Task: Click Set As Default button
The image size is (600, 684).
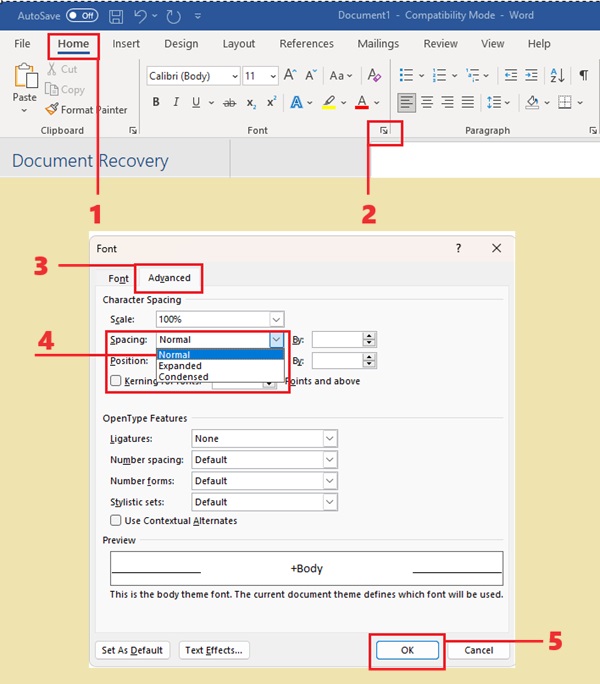Action: (132, 650)
